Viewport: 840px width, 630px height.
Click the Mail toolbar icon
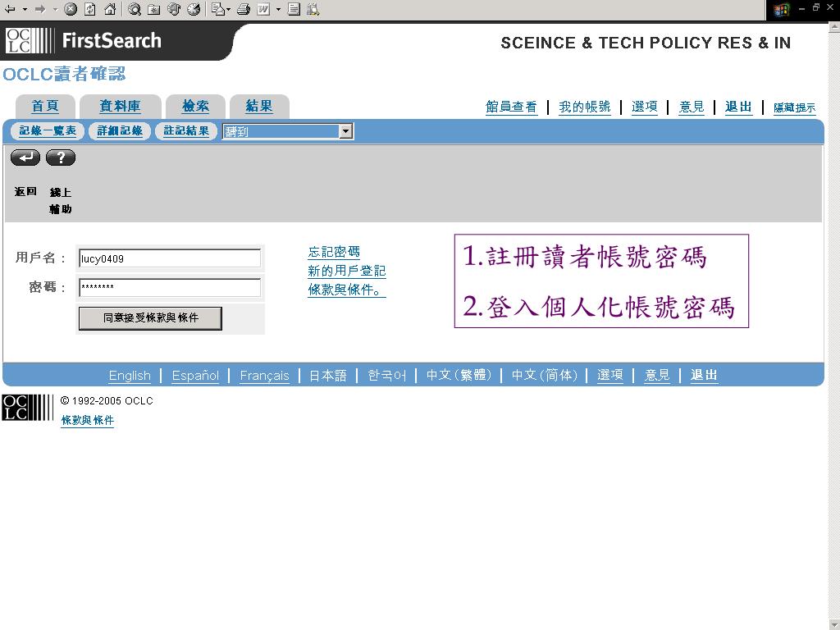[x=217, y=9]
